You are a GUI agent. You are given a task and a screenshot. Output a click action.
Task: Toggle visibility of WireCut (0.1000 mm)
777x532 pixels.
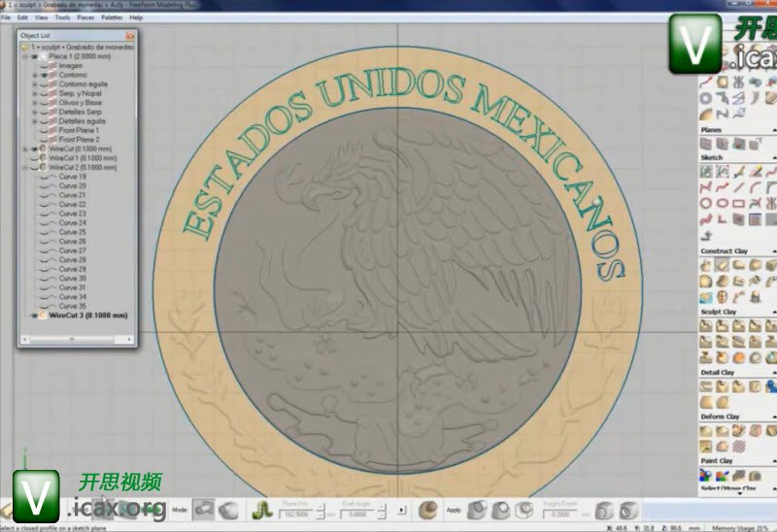pyautogui.click(x=34, y=150)
